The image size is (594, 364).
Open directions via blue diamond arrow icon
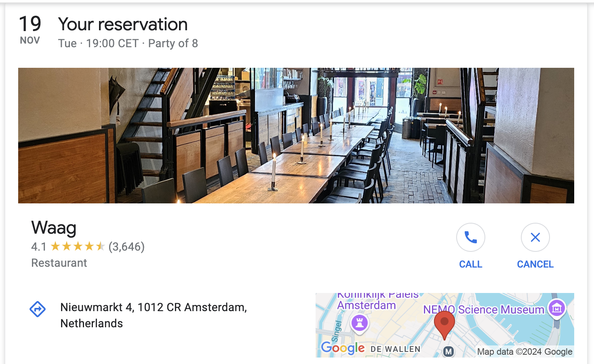38,309
